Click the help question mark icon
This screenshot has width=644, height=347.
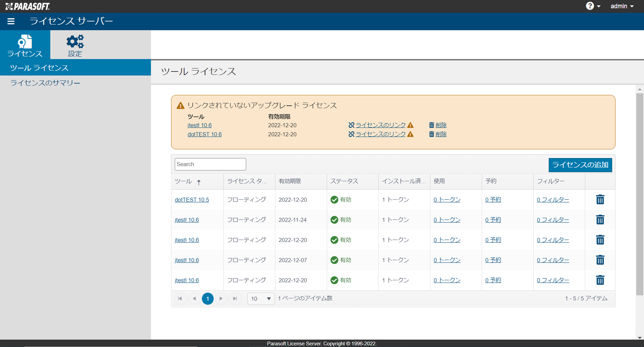tap(594, 6)
